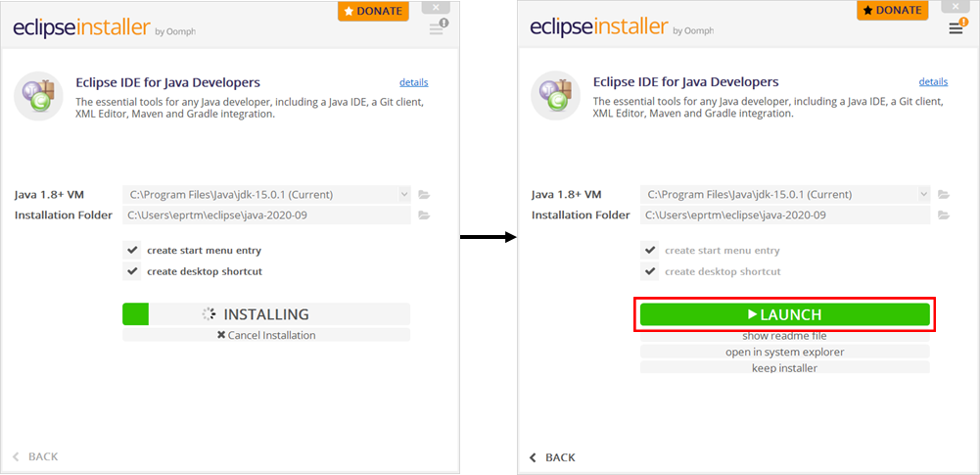Image resolution: width=980 pixels, height=475 pixels.
Task: Click Java Developers package icon in right window
Action: pyautogui.click(x=556, y=96)
